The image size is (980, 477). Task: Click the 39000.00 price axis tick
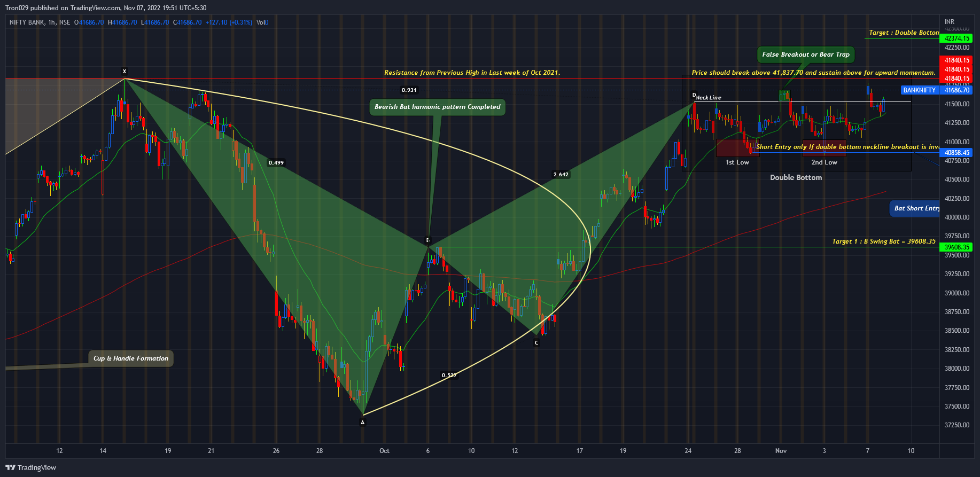click(957, 293)
